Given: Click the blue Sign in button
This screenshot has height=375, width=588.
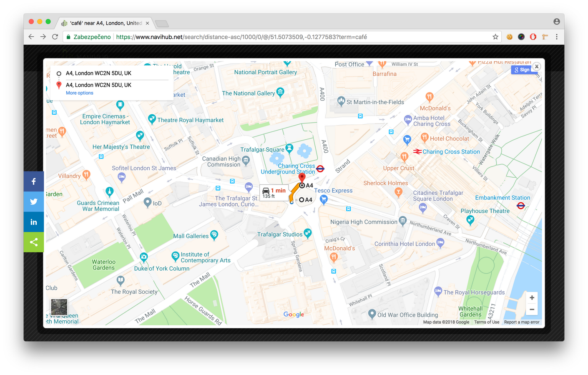Looking at the screenshot, I should point(521,70).
